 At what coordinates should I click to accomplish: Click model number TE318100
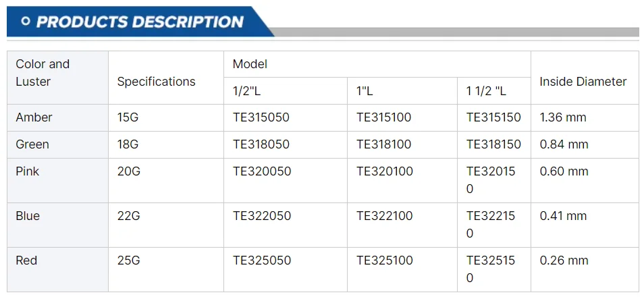[384, 144]
